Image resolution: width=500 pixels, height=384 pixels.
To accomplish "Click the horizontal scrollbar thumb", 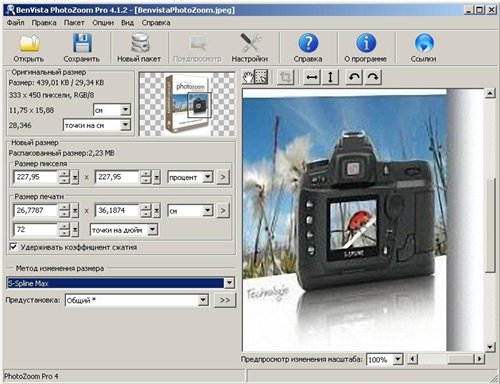I will (461, 359).
